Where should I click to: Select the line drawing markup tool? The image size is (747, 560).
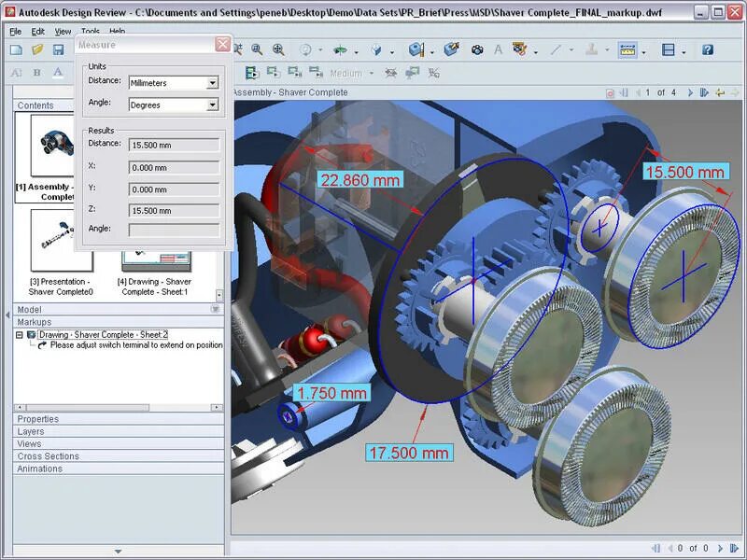[556, 49]
